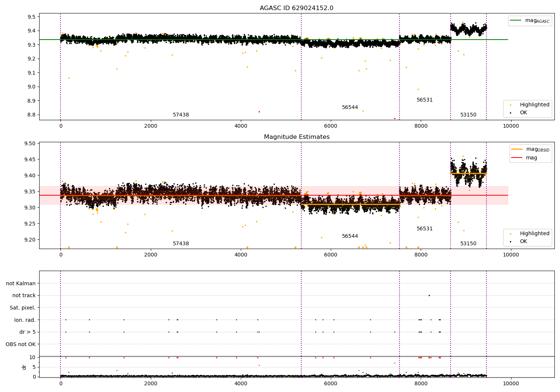
Task: Click OBSID label 53150 in the Magnitude Estimates plot
Action: point(468,244)
